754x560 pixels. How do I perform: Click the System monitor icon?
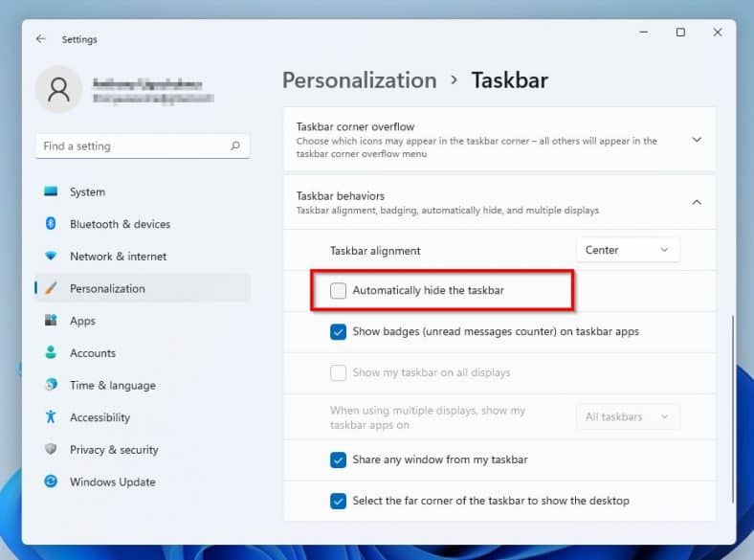[x=51, y=191]
